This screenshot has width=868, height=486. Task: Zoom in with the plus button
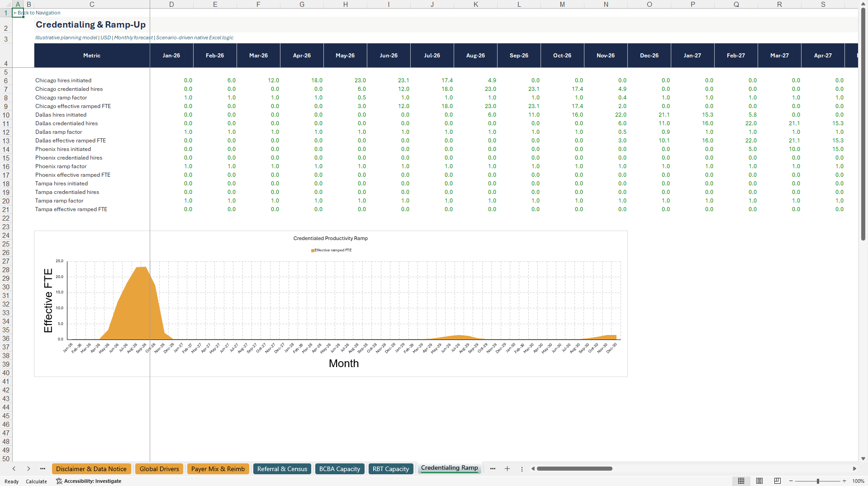[x=844, y=481]
